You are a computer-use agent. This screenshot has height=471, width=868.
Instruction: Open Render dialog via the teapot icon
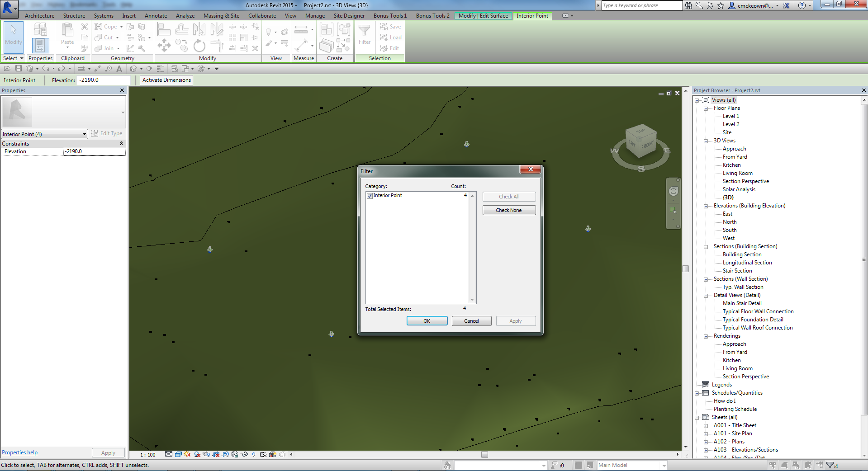[206, 454]
